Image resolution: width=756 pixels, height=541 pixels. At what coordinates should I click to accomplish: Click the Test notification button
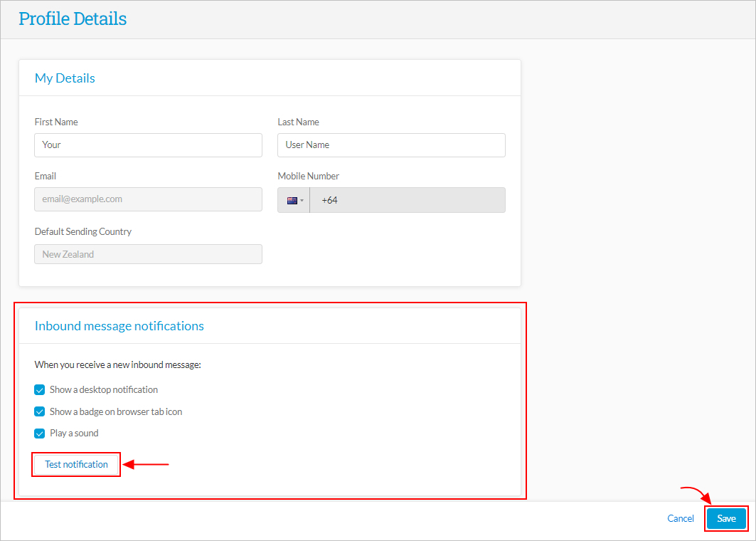[75, 464]
